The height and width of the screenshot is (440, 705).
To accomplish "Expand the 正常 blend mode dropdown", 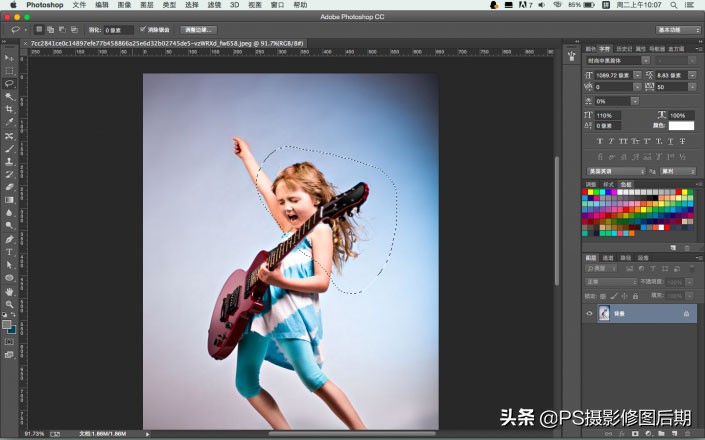I will pos(611,282).
